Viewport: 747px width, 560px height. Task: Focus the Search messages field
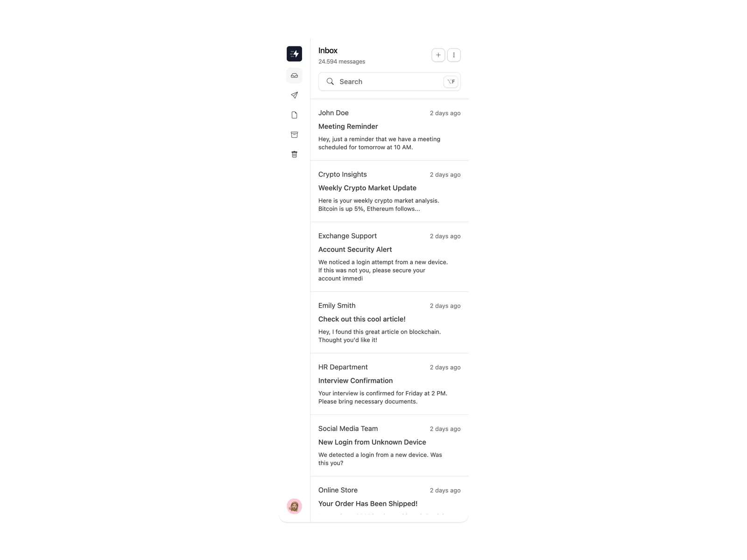(389, 82)
